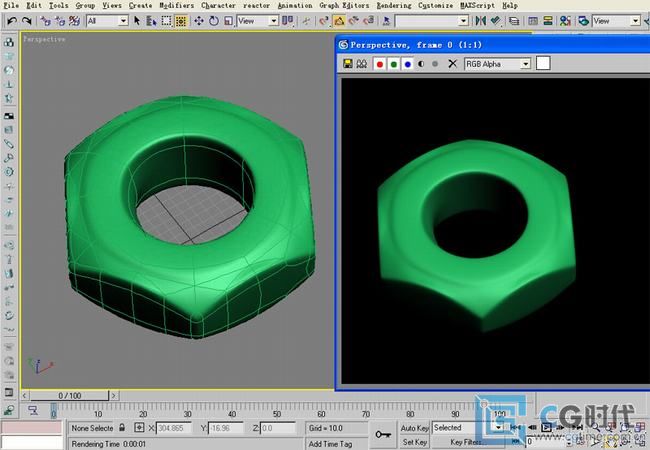This screenshot has width=650, height=450.
Task: Activate the Select and Link tool
Action: coord(46,21)
